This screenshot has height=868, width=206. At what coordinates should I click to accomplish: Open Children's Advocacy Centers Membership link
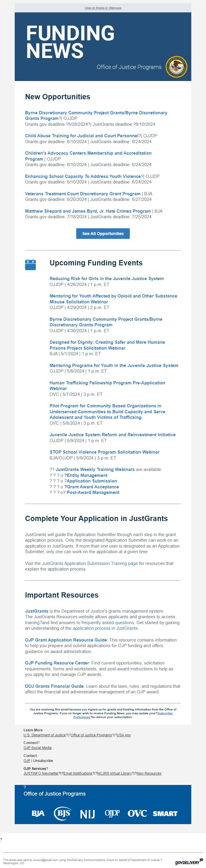pyautogui.click(x=88, y=156)
